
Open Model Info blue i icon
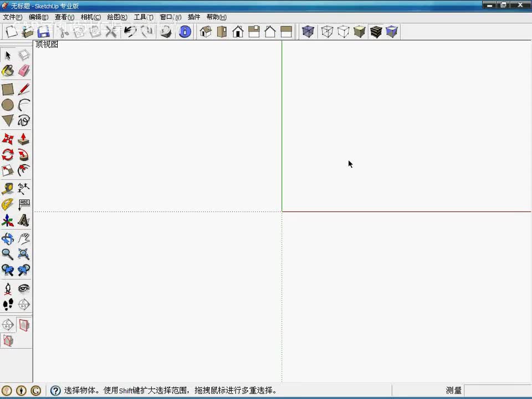pyautogui.click(x=185, y=32)
